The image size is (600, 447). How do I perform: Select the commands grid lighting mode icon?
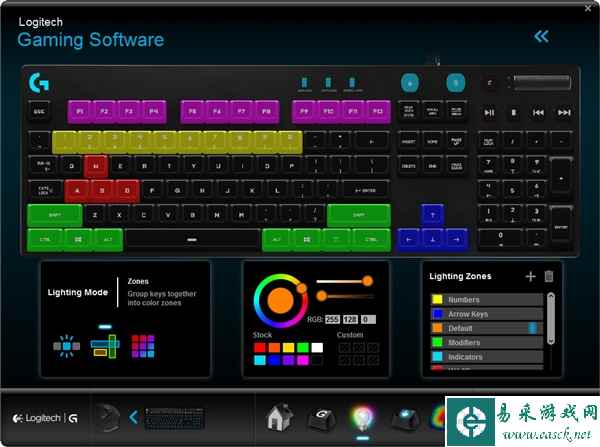[x=143, y=346]
